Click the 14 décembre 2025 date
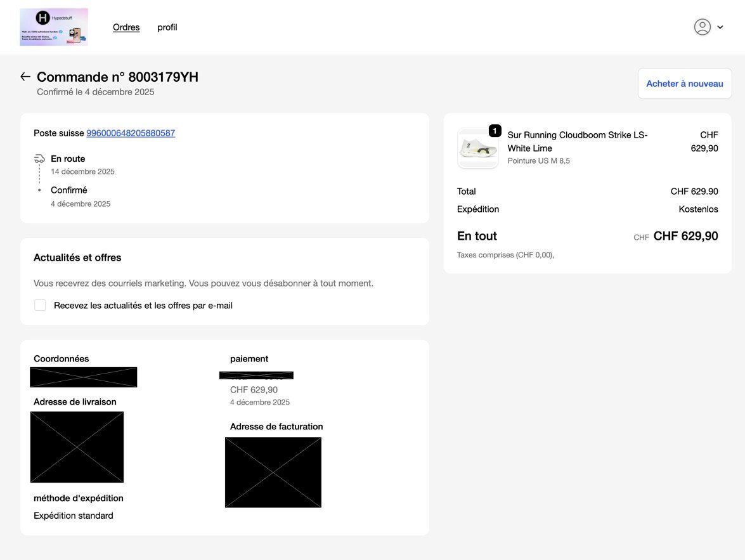The image size is (745, 560). pos(82,172)
